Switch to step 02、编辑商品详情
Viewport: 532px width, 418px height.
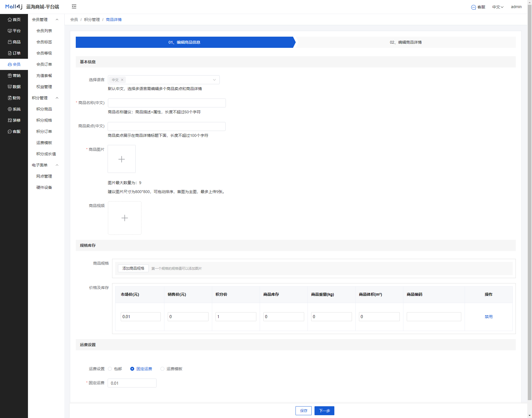coord(406,42)
